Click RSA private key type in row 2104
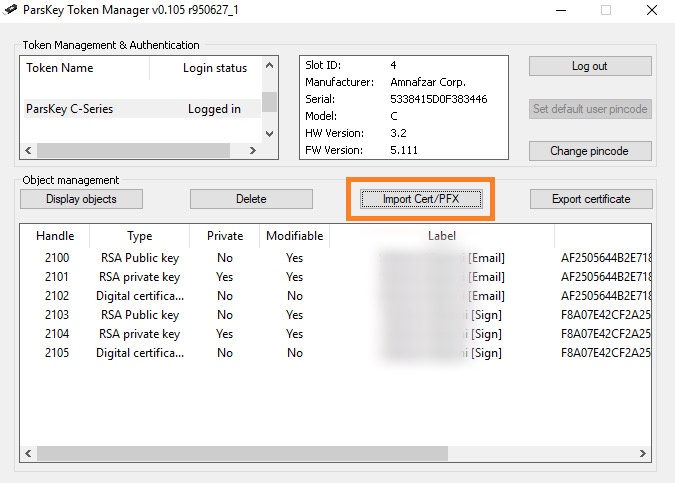This screenshot has height=483, width=675. pyautogui.click(x=139, y=334)
